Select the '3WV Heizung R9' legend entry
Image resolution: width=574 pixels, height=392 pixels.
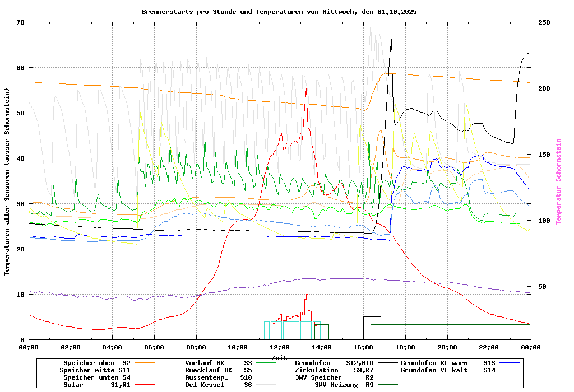pyautogui.click(x=344, y=385)
